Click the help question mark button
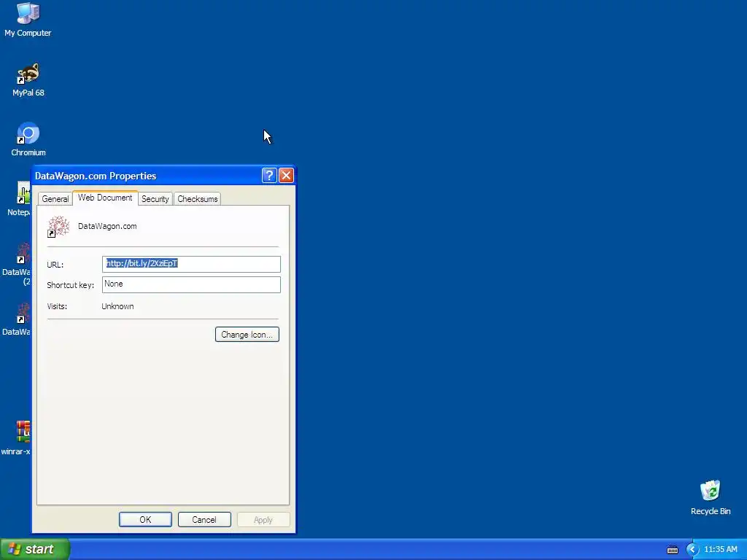 (x=269, y=175)
